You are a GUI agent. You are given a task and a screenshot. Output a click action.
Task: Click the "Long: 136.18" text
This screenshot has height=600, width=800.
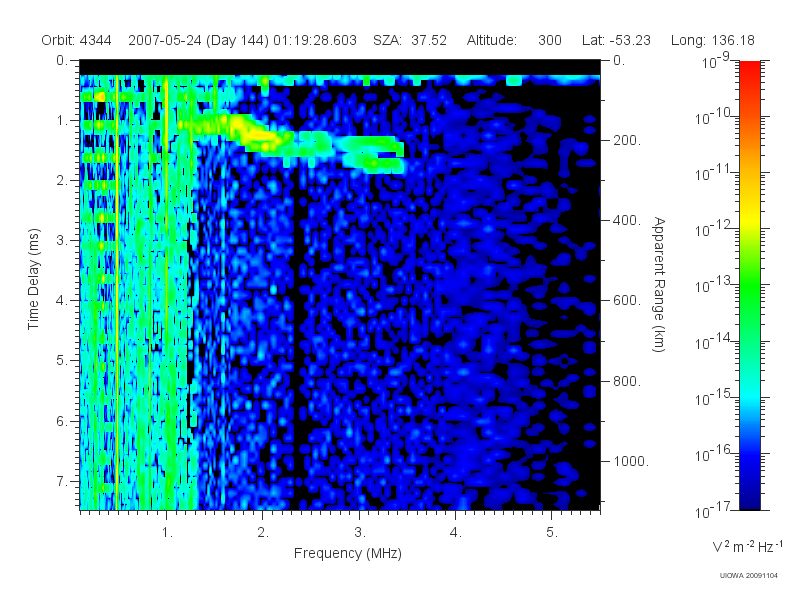pos(712,40)
